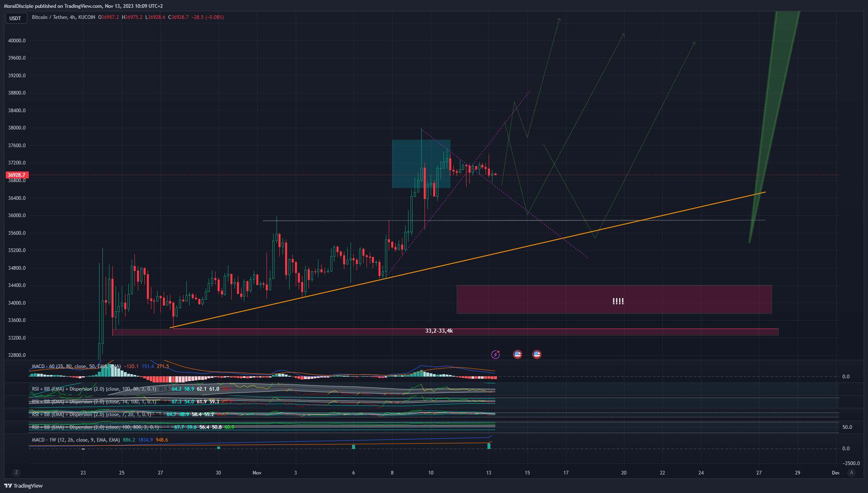Click the 33,2-33,4k zone label

(439, 331)
